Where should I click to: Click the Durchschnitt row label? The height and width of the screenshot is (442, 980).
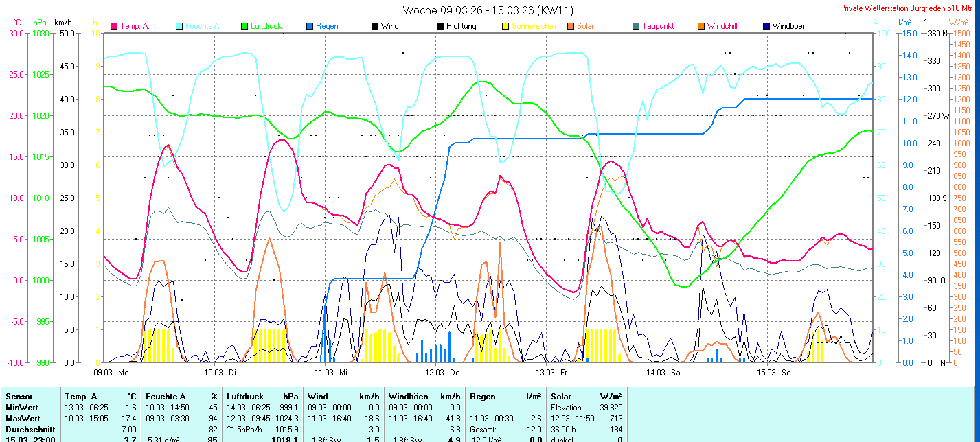click(28, 429)
